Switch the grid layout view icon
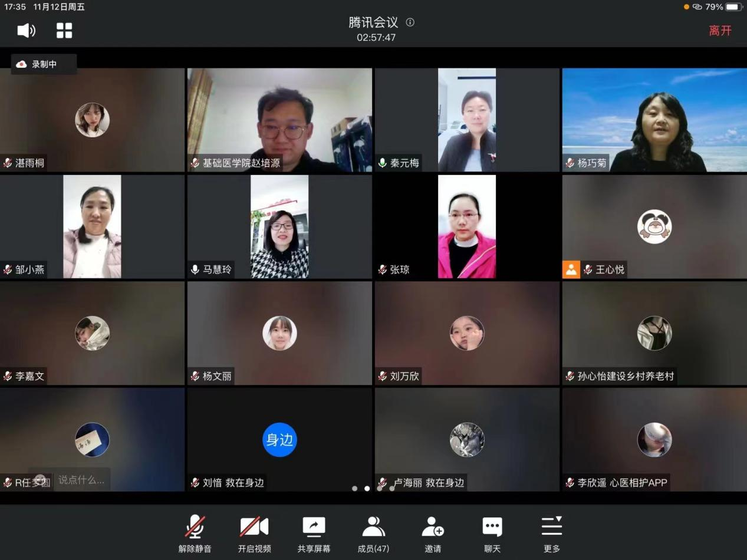This screenshot has width=747, height=560. (x=64, y=31)
